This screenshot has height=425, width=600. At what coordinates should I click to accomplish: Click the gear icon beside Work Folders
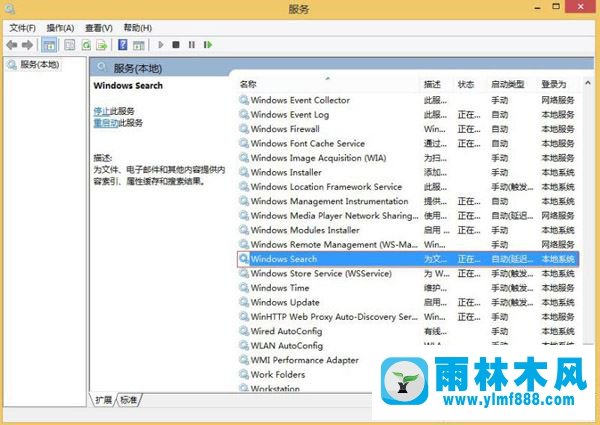244,374
